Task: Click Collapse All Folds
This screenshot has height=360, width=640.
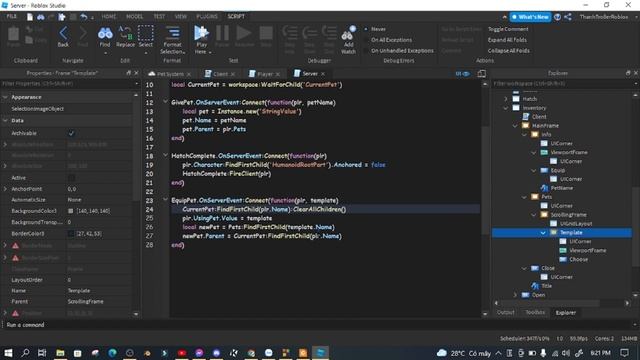Action: (x=509, y=51)
